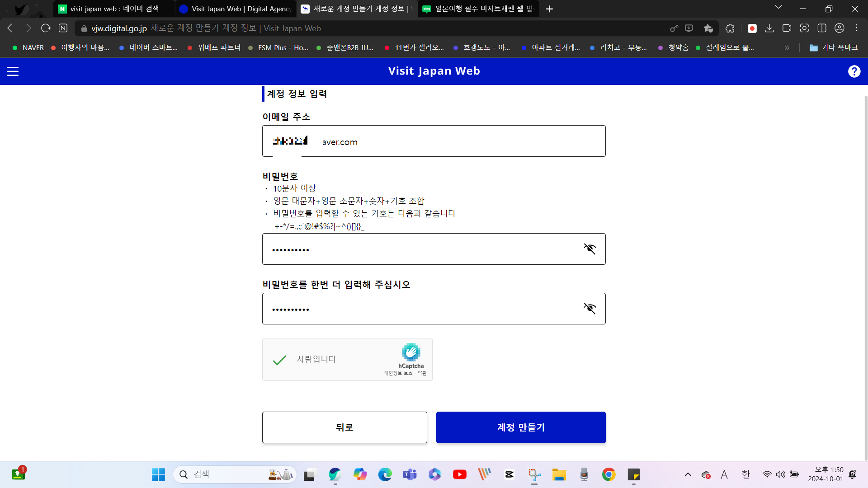Open the profile account icon
The width and height of the screenshot is (868, 488).
coord(840,28)
